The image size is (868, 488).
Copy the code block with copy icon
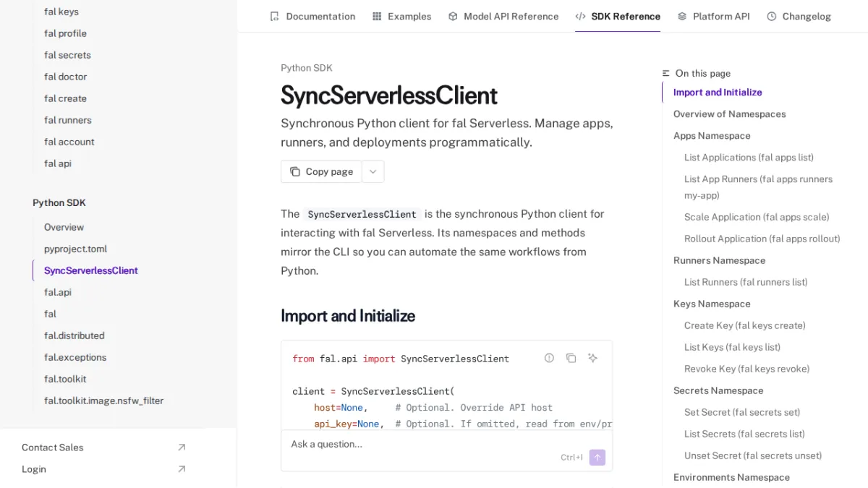(571, 358)
